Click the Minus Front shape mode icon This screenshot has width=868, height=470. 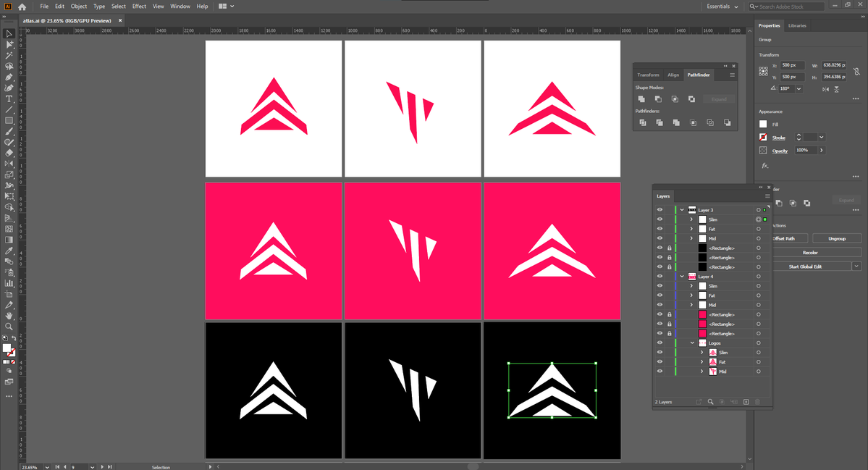coord(658,99)
